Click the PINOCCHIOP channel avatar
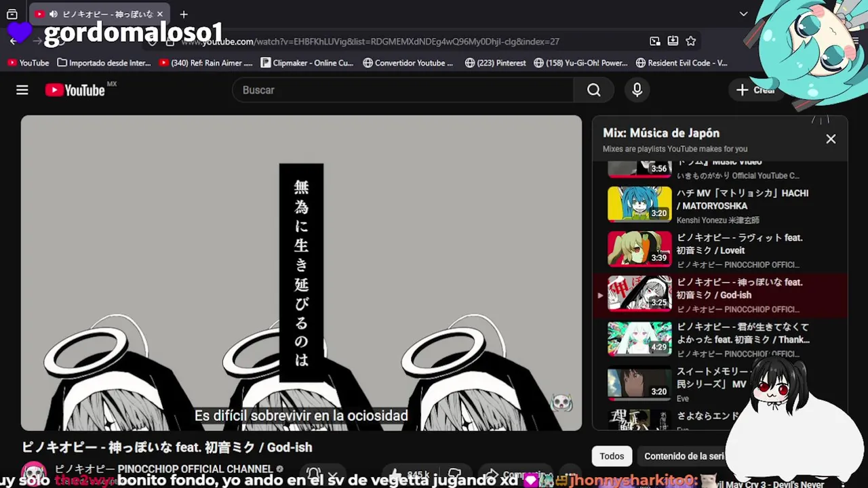The image size is (868, 488). (x=34, y=472)
